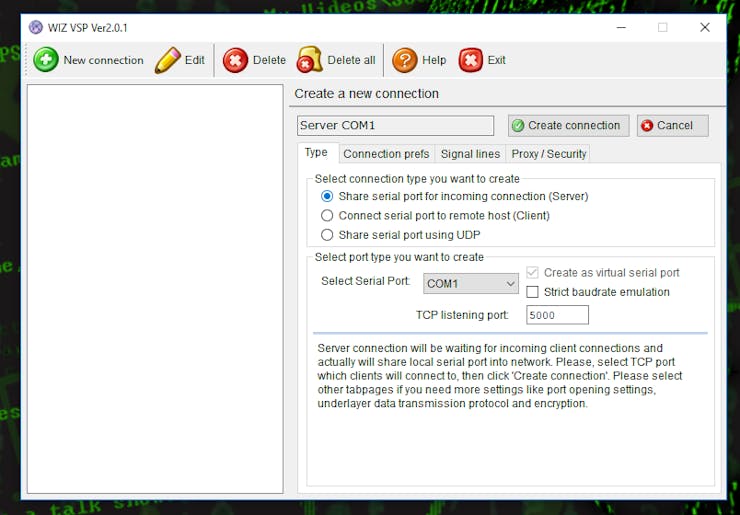Open the Select Serial Port COM1 dropdown

coord(471,284)
